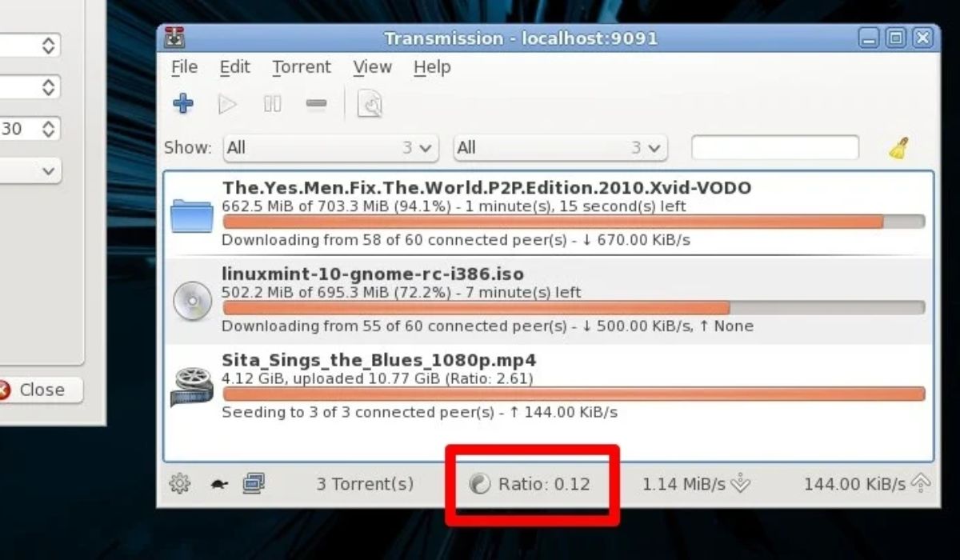
Task: Select The.Yes.Men.Fix.The.World torrent name
Action: pos(486,188)
